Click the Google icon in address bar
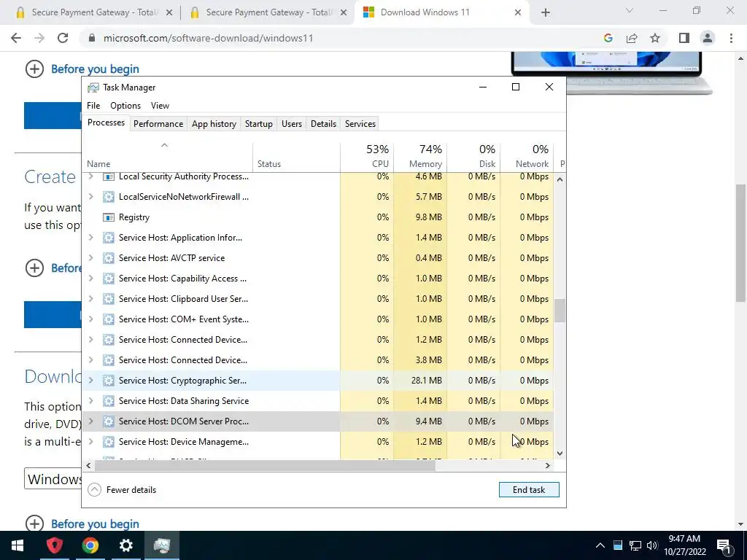The image size is (747, 560). tap(608, 38)
